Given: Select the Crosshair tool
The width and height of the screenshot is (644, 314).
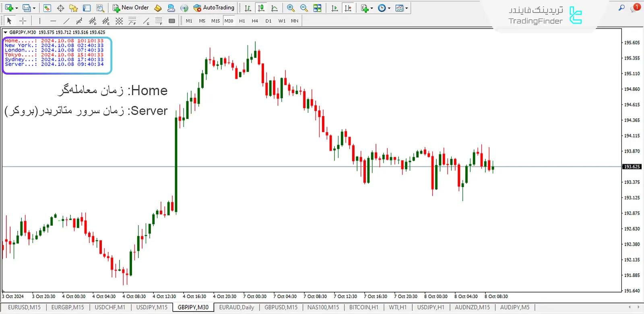Looking at the screenshot, I should click(23, 21).
